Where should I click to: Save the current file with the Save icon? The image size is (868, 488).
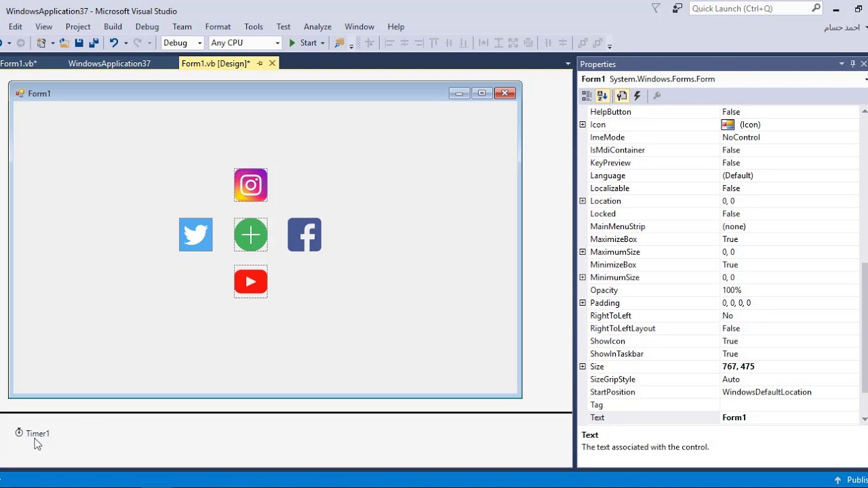click(x=79, y=43)
